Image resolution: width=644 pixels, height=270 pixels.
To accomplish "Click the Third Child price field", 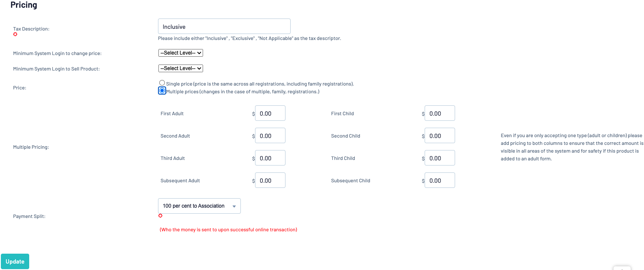I will coord(440,158).
